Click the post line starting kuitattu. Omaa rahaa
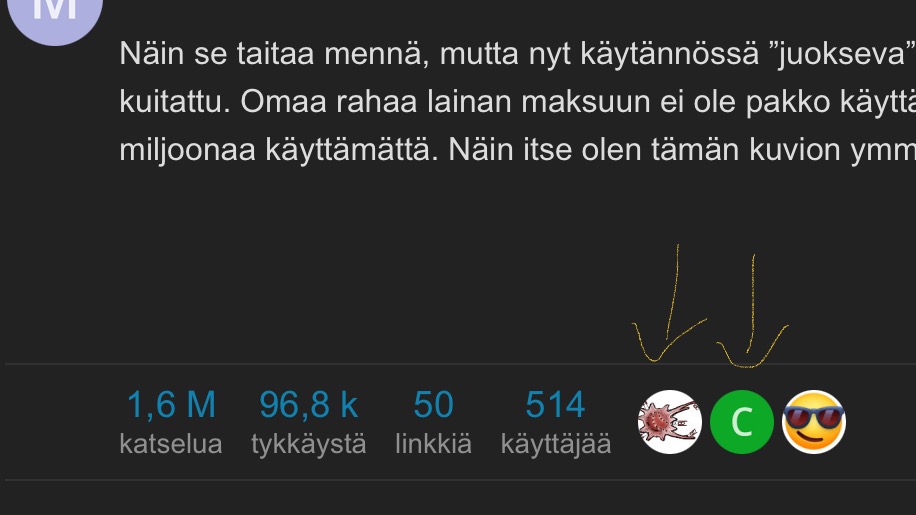This screenshot has width=916, height=515. 518,102
